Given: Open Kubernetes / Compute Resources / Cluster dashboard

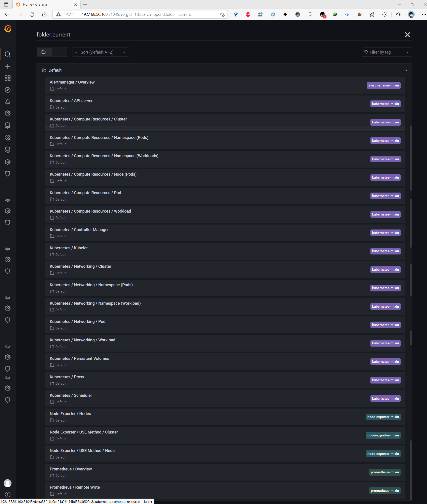Looking at the screenshot, I should (225, 122).
